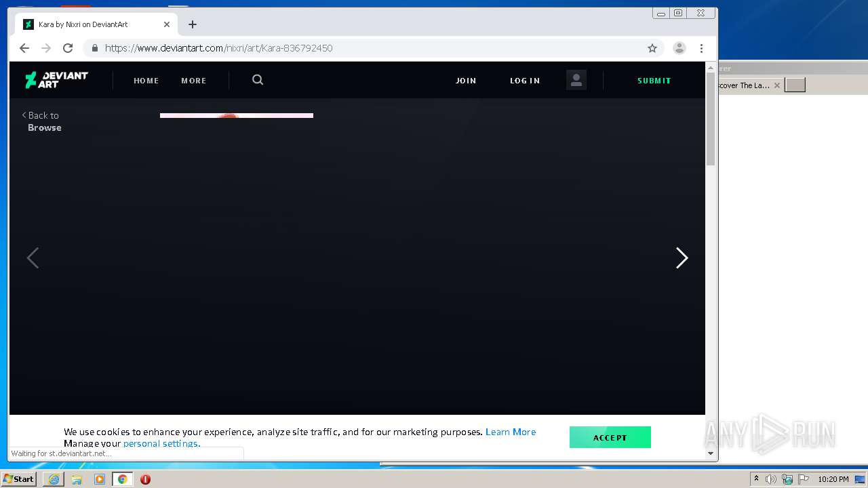Click Chrome's forward arrow
This screenshot has height=488, width=868.
46,48
